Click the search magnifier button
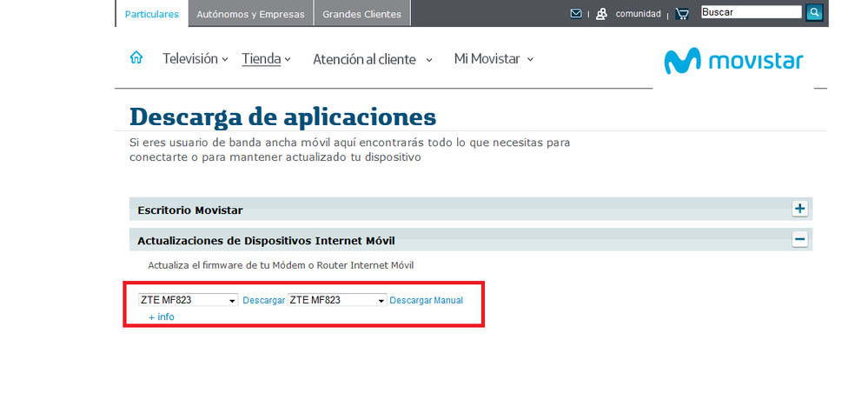The image size is (868, 393). pyautogui.click(x=814, y=12)
